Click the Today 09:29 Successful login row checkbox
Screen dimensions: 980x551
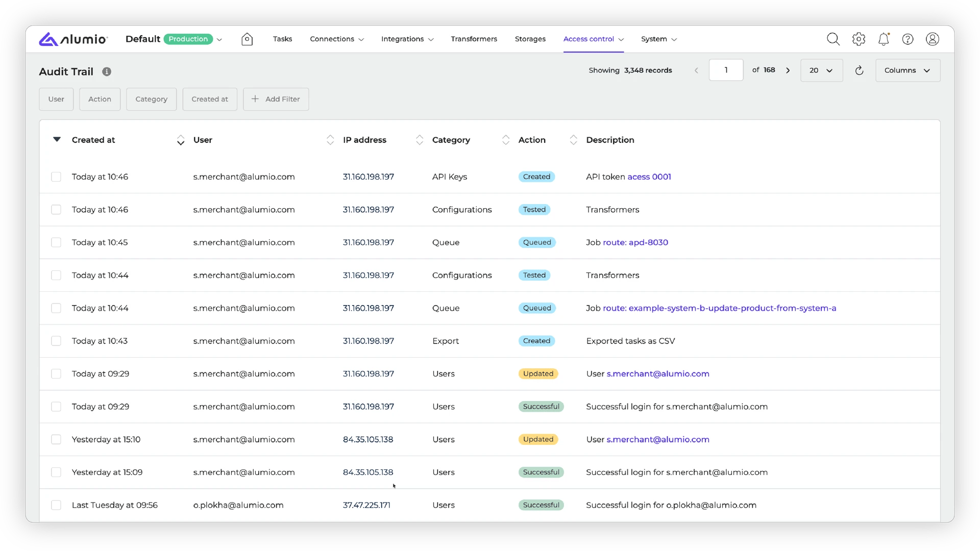click(x=56, y=407)
